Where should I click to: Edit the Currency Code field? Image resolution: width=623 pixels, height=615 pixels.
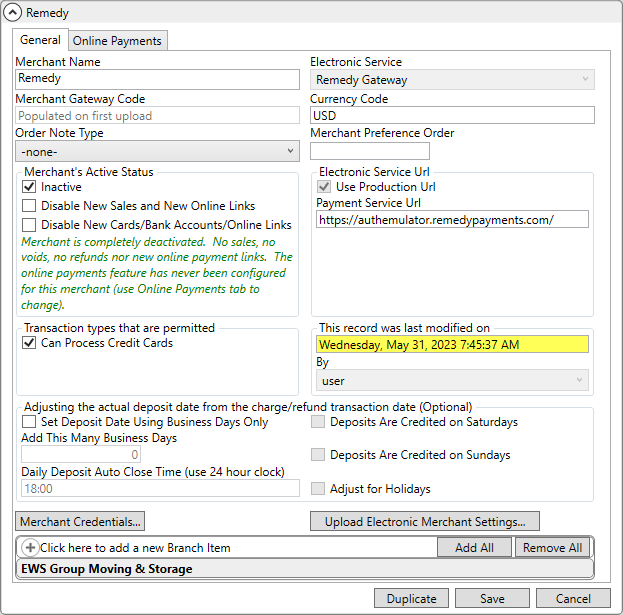pyautogui.click(x=452, y=115)
